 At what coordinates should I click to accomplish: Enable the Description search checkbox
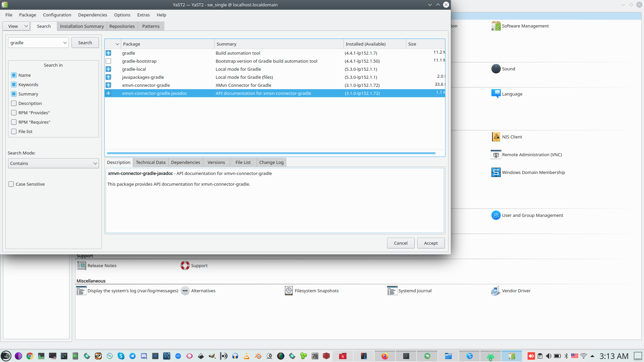[14, 103]
